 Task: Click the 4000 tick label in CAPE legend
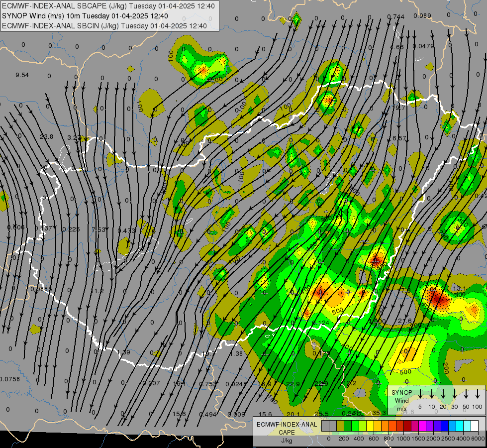[463, 439]
